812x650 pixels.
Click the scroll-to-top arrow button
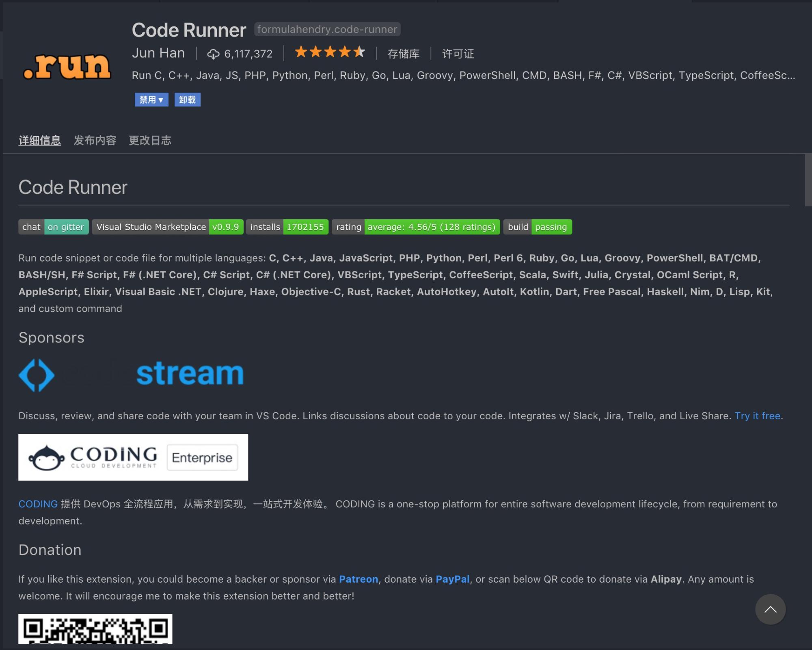coord(770,609)
